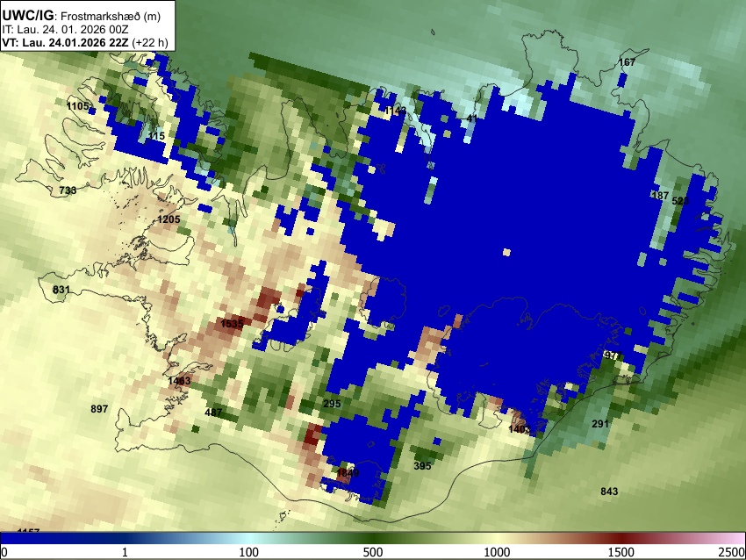Click the map value "1463"
Image resolution: width=746 pixels, height=560 pixels.
[x=179, y=381]
